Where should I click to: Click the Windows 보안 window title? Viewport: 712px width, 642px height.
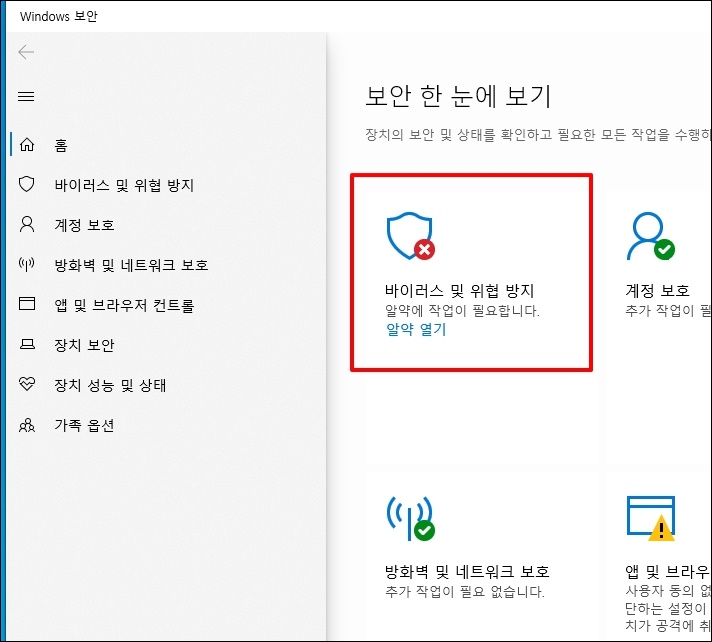59,16
